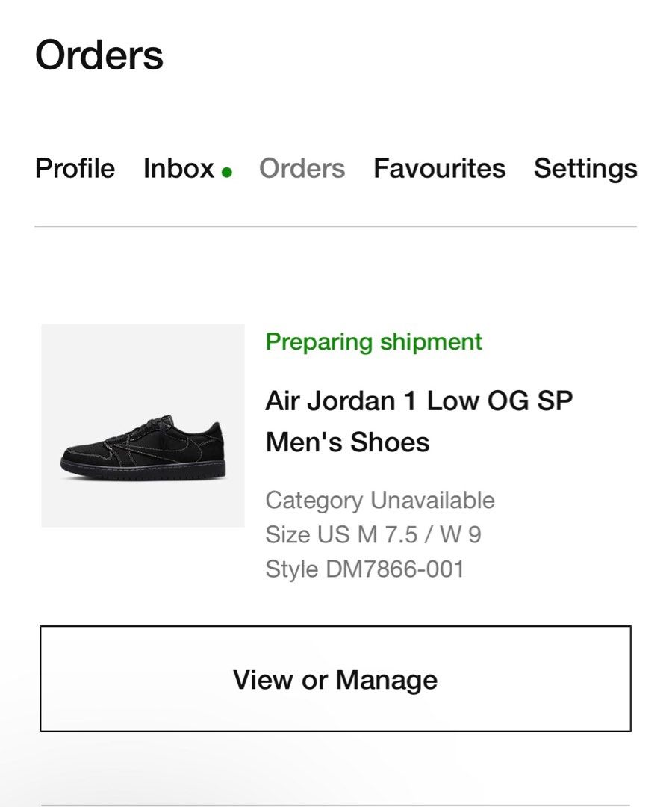This screenshot has width=672, height=807.
Task: Click the divider line under the tabs
Action: 335,226
